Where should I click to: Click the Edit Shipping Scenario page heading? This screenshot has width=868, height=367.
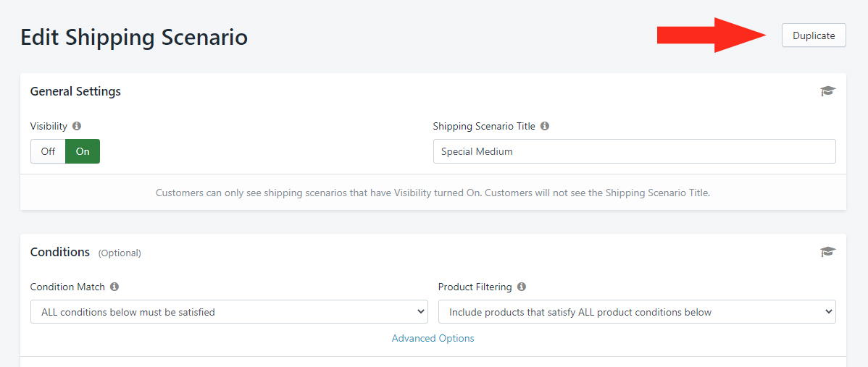click(x=134, y=38)
